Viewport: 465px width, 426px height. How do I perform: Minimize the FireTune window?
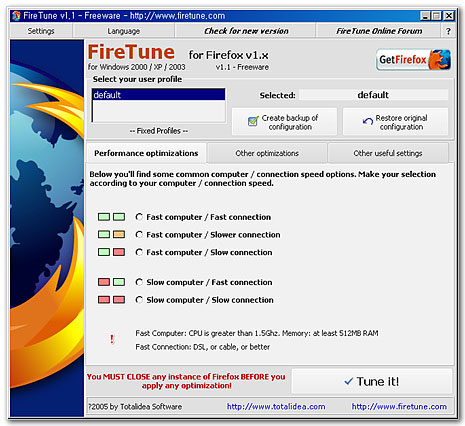(x=425, y=16)
